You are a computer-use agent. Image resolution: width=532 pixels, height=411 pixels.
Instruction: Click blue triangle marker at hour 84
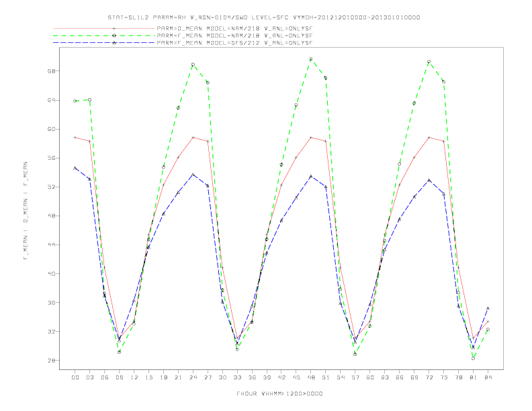coord(488,308)
